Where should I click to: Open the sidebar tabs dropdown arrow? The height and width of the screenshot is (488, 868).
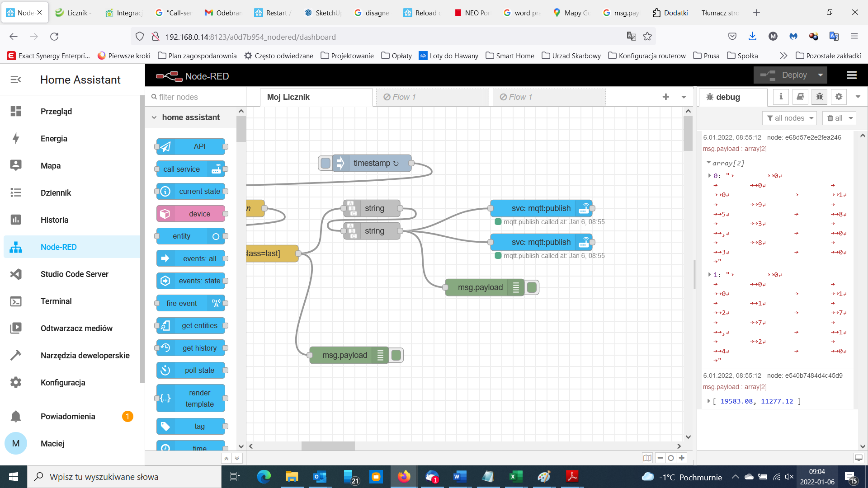(858, 97)
